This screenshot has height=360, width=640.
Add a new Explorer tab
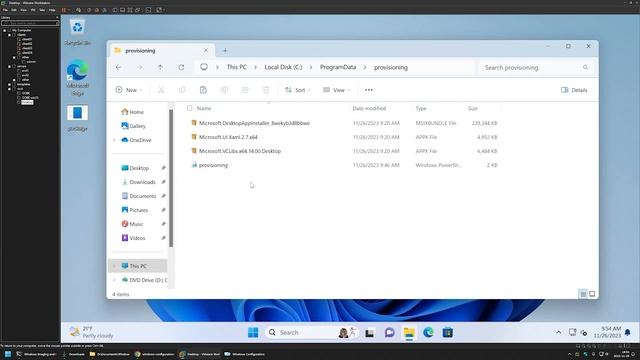225,51
